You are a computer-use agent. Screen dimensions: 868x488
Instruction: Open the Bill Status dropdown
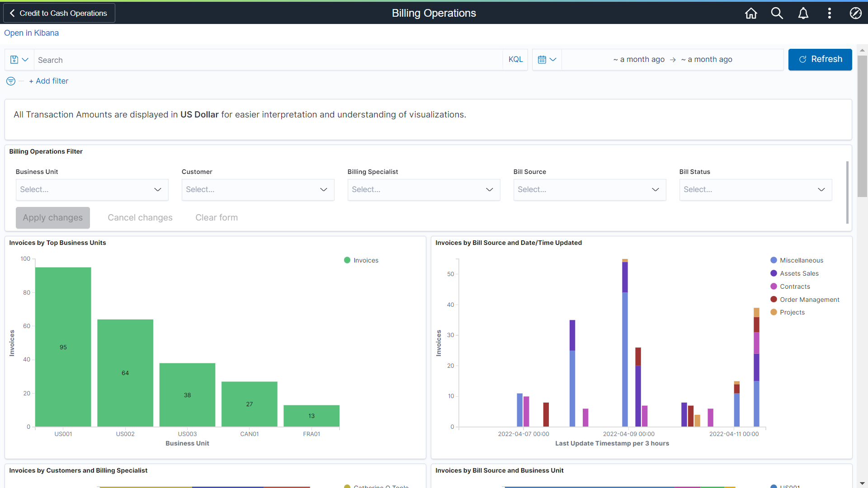[x=755, y=190]
